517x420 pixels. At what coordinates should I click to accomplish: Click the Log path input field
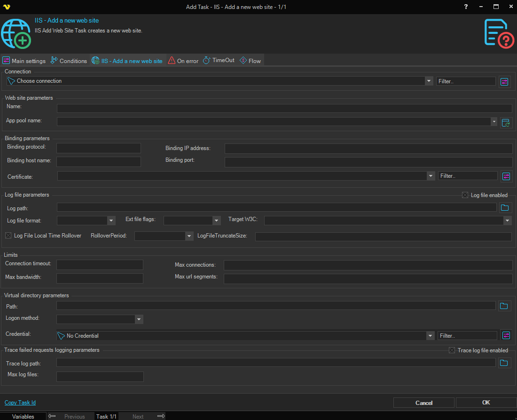pyautogui.click(x=277, y=207)
